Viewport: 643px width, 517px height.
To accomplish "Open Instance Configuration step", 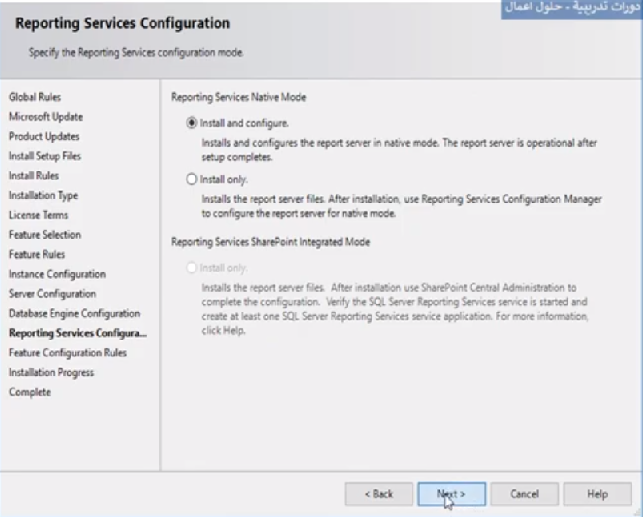I will click(x=57, y=274).
